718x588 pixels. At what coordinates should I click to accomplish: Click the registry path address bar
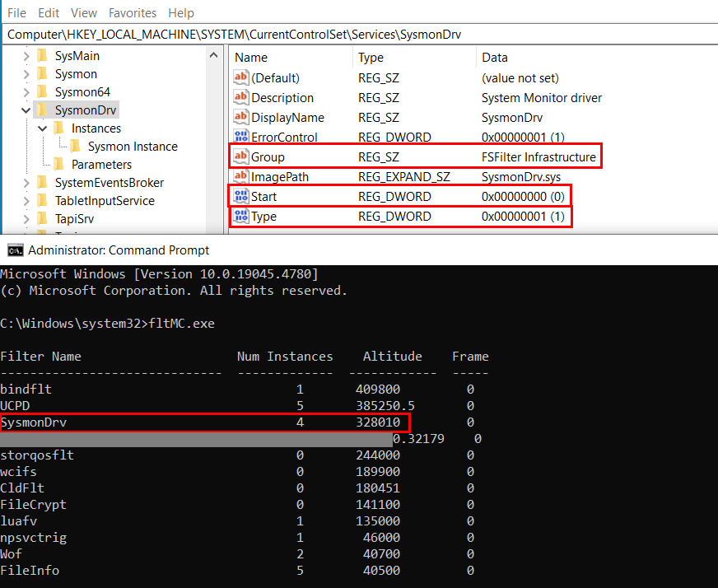click(359, 35)
